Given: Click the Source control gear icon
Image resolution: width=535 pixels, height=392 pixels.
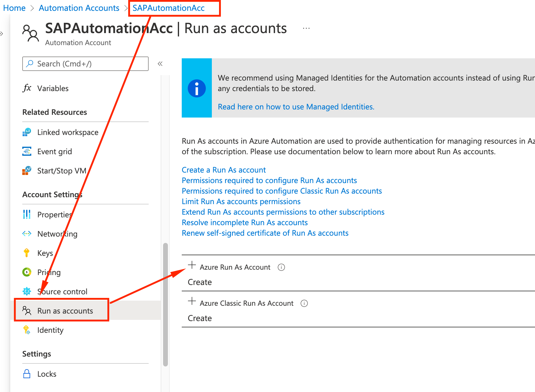Looking at the screenshot, I should 27,291.
